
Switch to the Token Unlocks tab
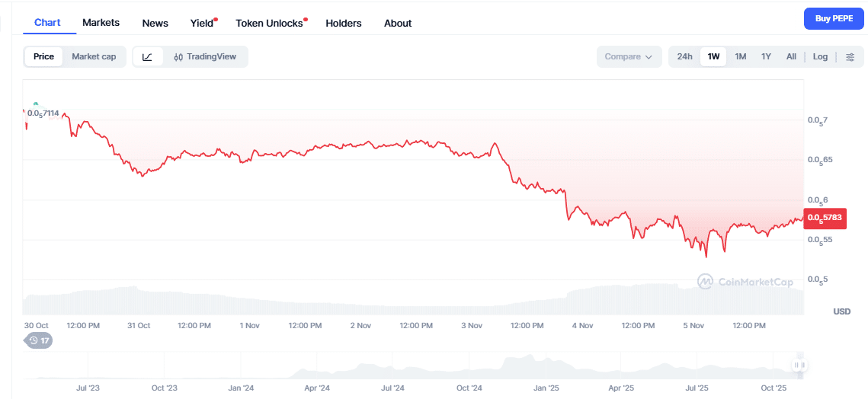(269, 23)
